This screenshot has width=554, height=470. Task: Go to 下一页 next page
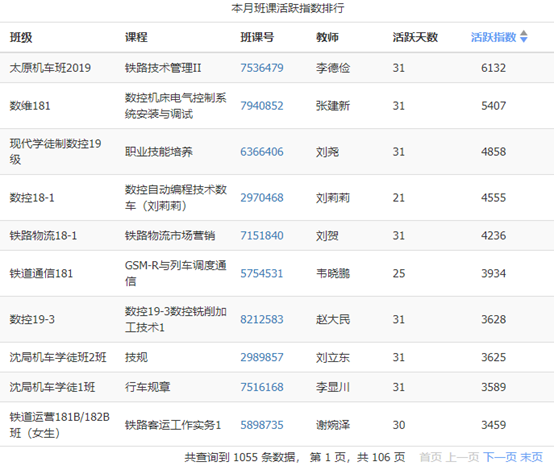500,457
